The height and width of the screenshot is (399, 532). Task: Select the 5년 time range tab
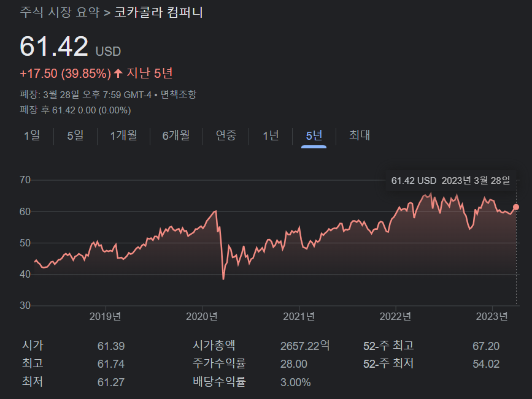click(314, 135)
